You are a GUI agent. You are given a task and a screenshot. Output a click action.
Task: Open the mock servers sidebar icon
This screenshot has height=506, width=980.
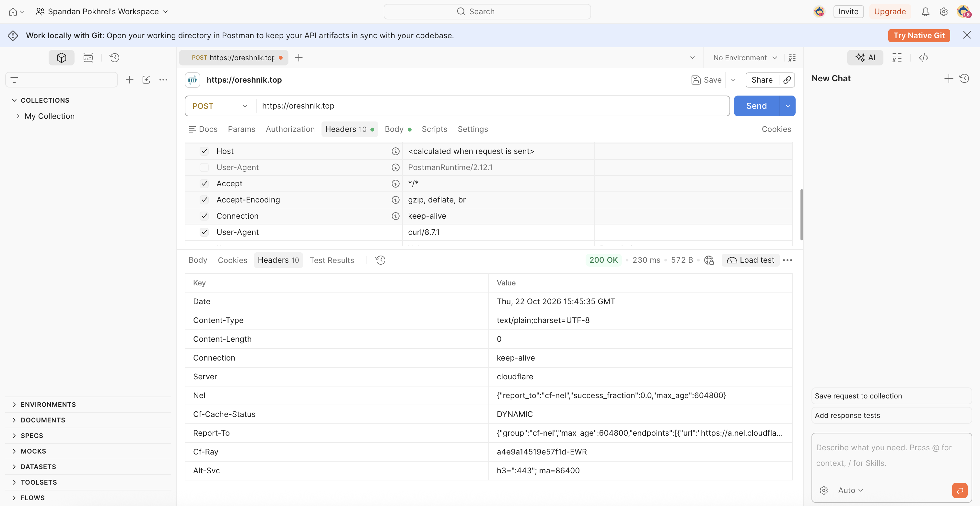coord(88,58)
